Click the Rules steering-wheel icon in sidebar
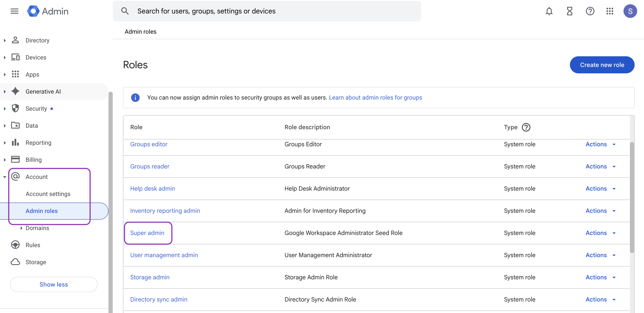The width and height of the screenshot is (644, 313). tap(16, 245)
